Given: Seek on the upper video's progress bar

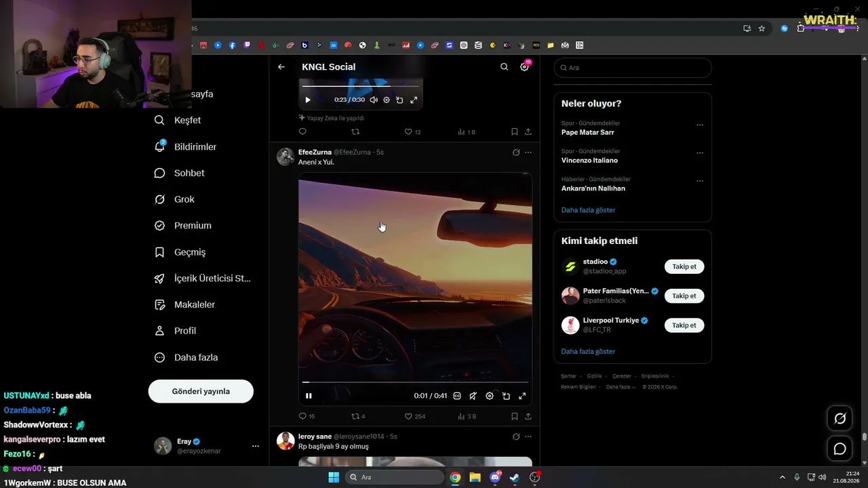Looking at the screenshot, I should (x=361, y=86).
